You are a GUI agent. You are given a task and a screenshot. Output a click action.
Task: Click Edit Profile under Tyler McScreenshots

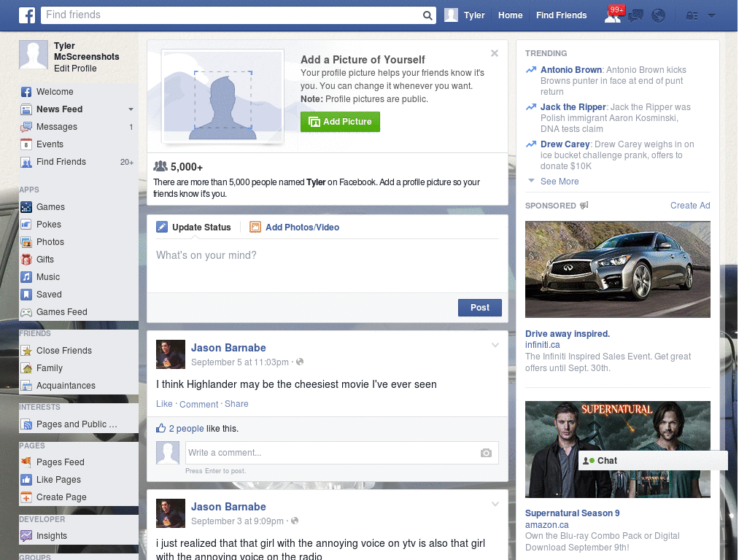(x=75, y=69)
